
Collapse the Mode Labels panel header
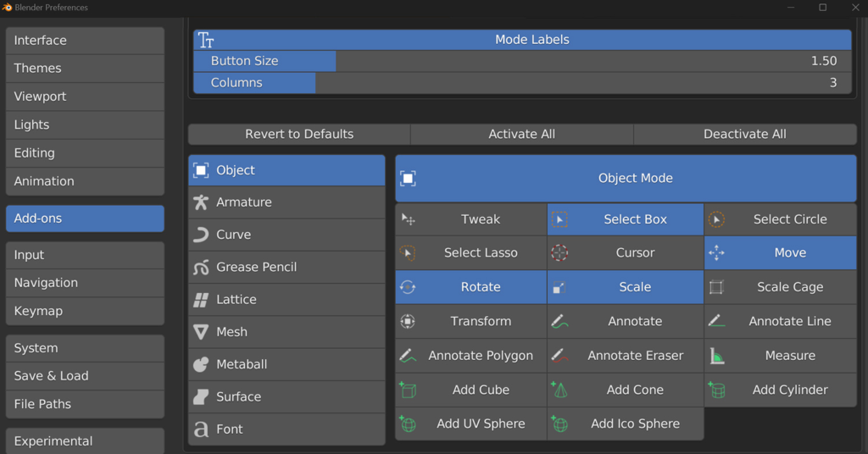522,40
